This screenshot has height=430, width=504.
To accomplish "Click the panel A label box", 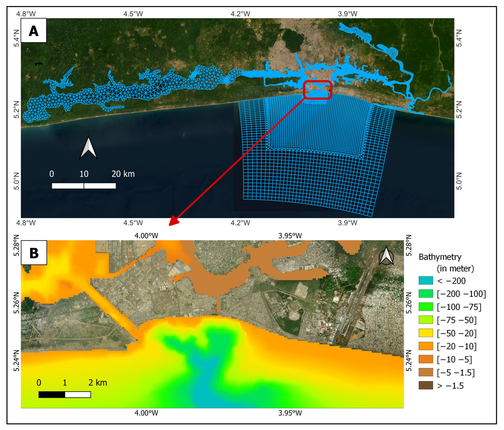I will tap(34, 31).
